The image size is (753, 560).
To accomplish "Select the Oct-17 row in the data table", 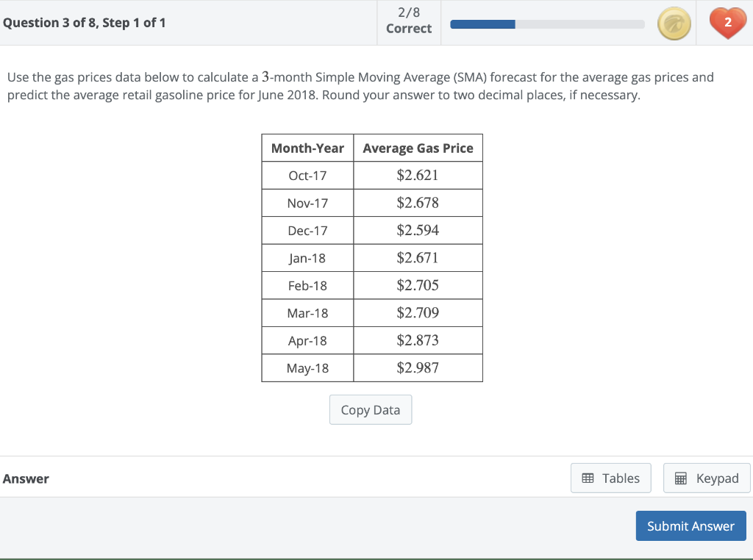I will 307,175.
